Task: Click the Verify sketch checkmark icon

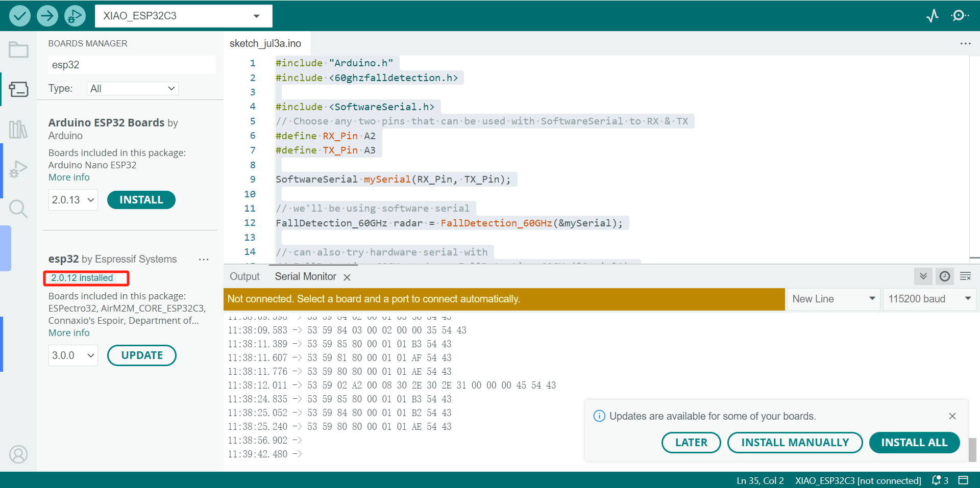Action: tap(19, 16)
